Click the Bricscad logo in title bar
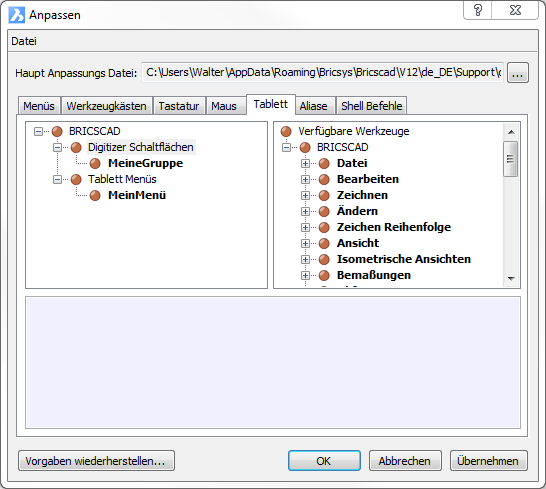546x489 pixels. pos(17,15)
